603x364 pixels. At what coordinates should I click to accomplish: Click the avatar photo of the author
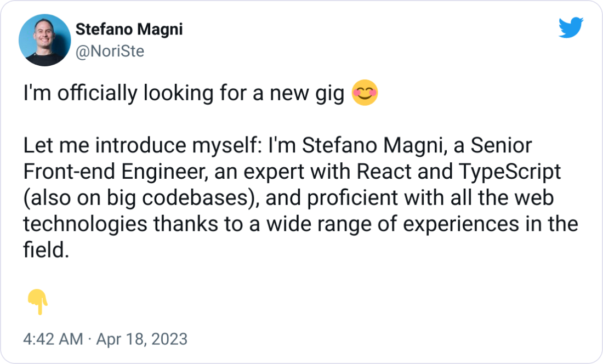45,39
